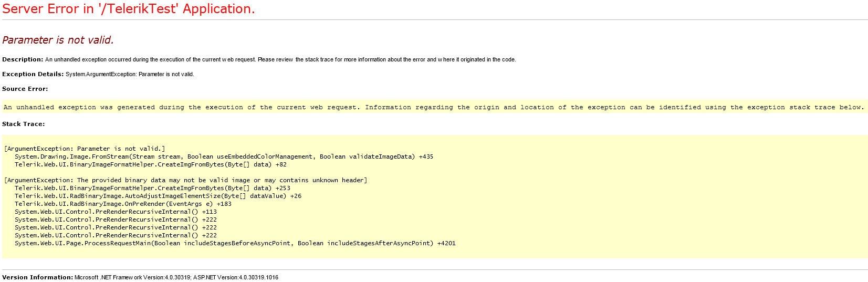The height and width of the screenshot is (282, 868).
Task: Click the "ASP.NET Version:4.0.30319.1016" text
Action: pos(236,277)
